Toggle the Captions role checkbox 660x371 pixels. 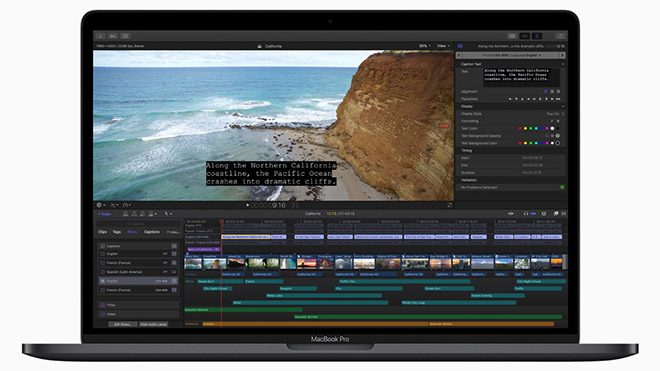(102, 246)
